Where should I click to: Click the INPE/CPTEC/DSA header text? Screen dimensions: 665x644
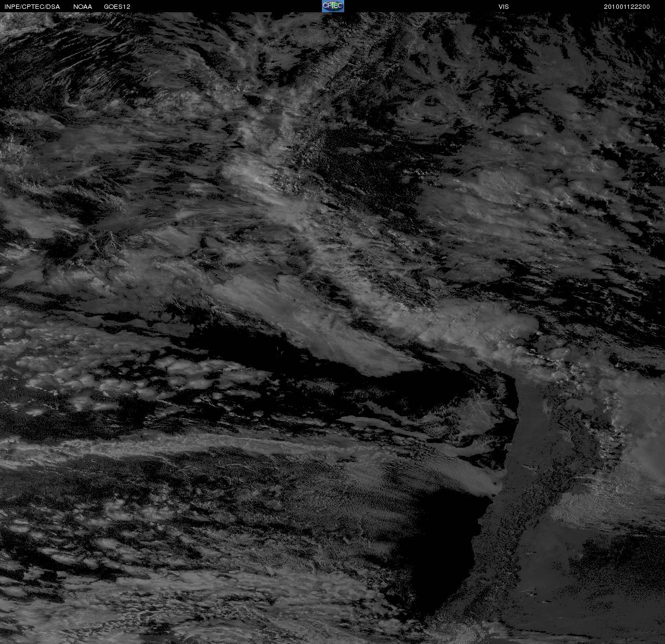click(32, 7)
